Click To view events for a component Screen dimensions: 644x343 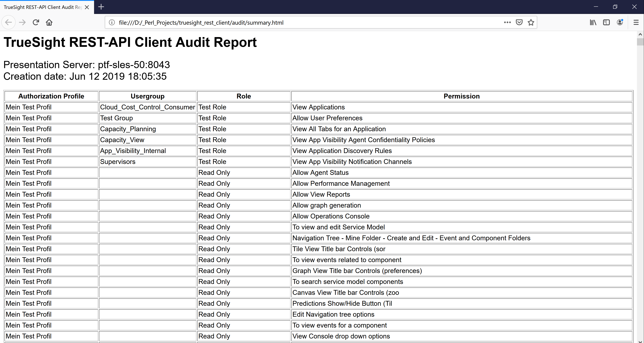coord(462,325)
